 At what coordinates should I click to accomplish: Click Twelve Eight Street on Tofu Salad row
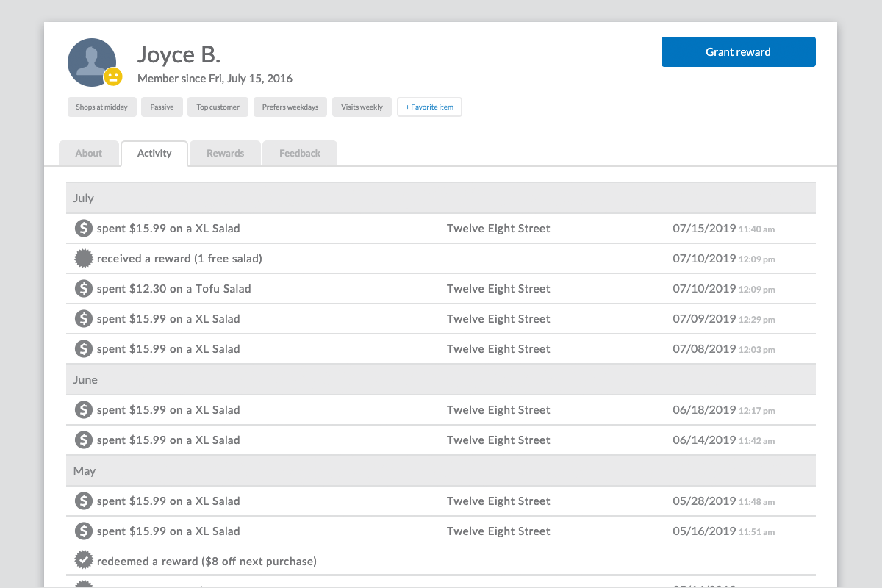[x=498, y=289]
